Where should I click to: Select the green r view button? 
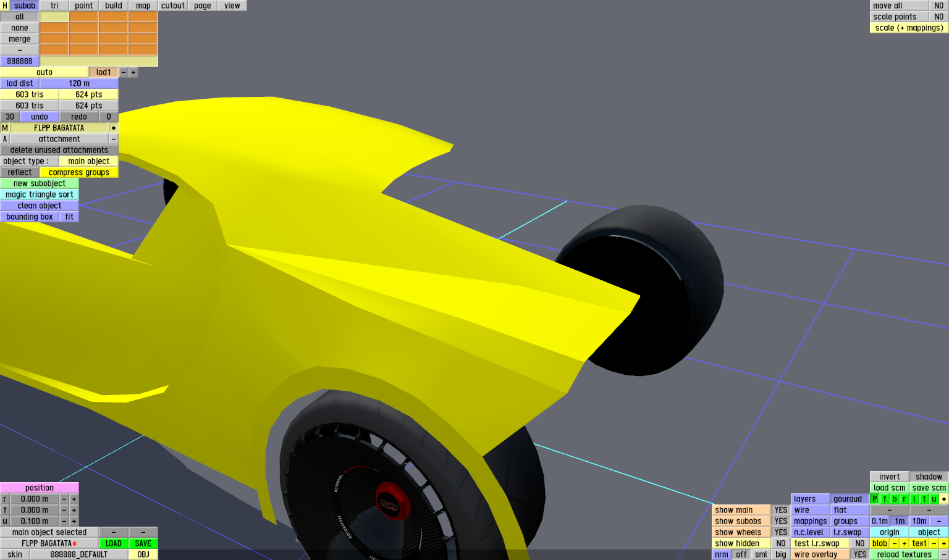(905, 499)
